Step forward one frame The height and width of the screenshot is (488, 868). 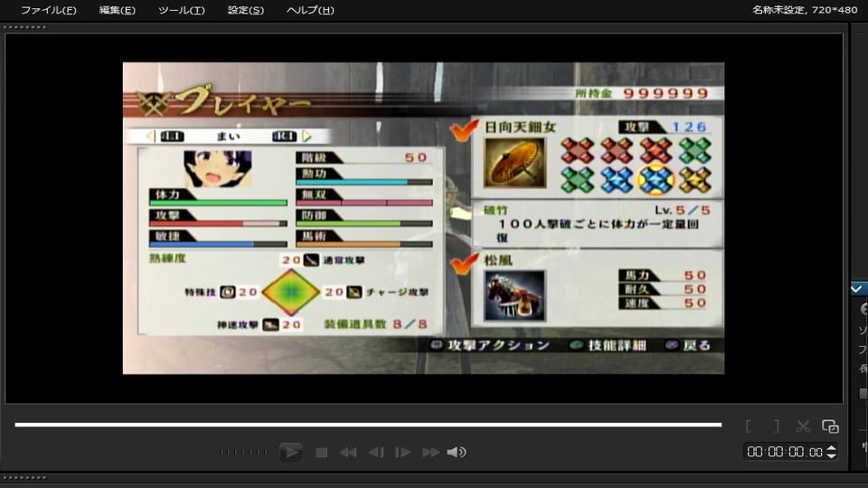click(402, 453)
